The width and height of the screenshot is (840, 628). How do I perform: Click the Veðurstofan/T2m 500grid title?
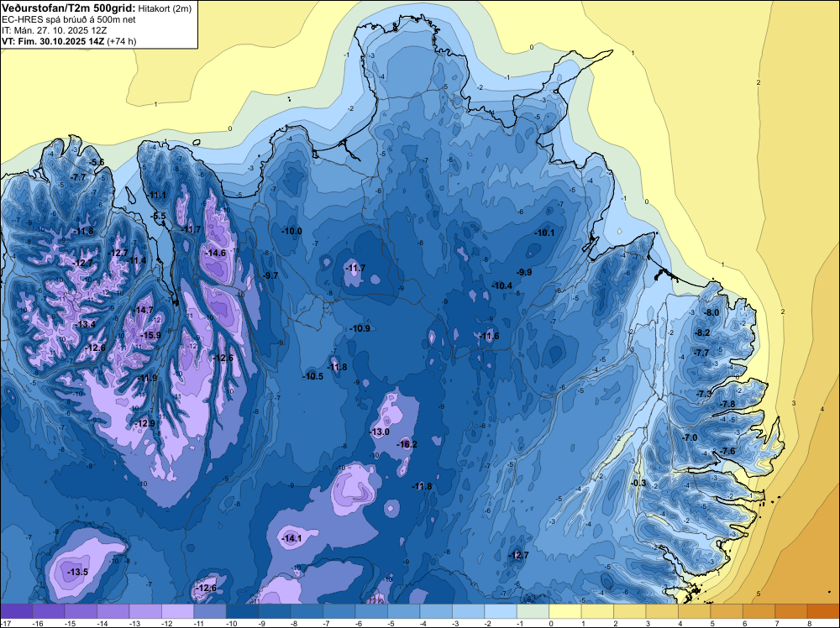coord(69,8)
